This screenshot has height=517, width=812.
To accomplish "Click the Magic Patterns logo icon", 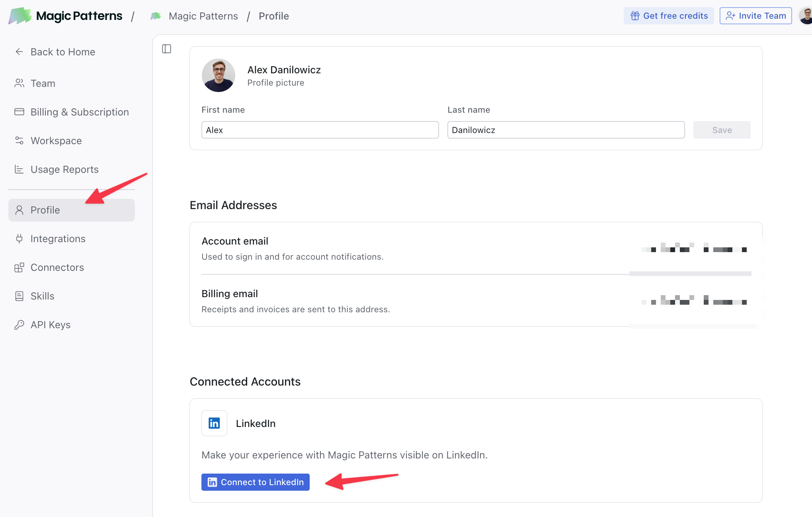I will pyautogui.click(x=20, y=16).
